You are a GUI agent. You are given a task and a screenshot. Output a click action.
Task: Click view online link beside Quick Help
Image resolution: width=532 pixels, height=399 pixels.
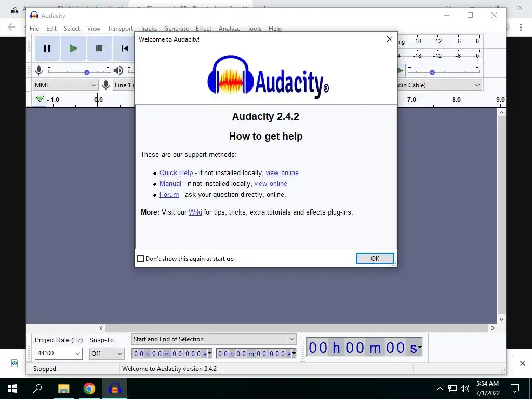click(x=282, y=172)
